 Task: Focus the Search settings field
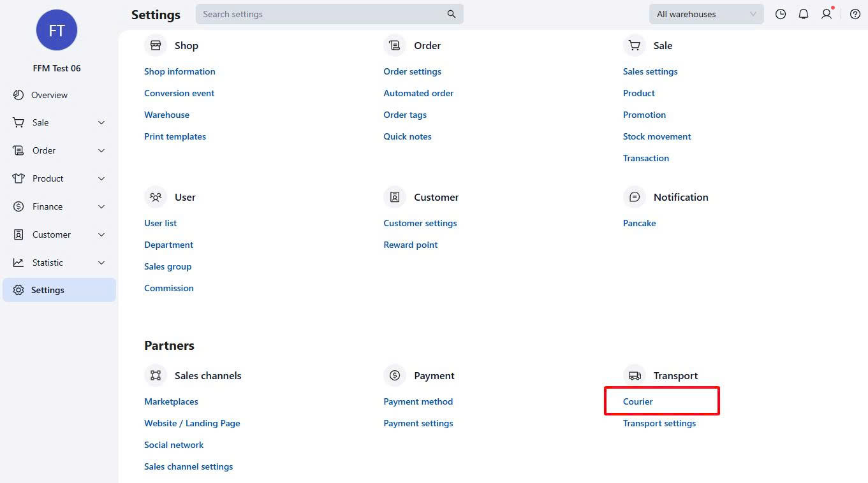click(319, 14)
